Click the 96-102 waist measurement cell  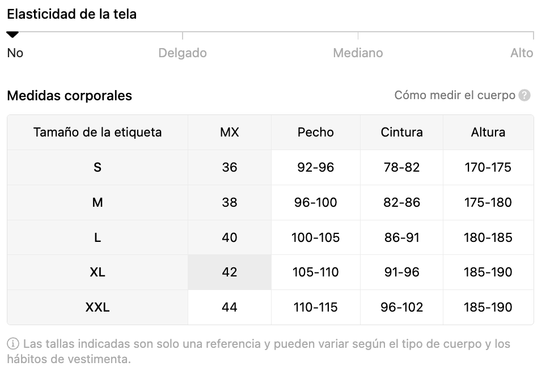pos(401,307)
